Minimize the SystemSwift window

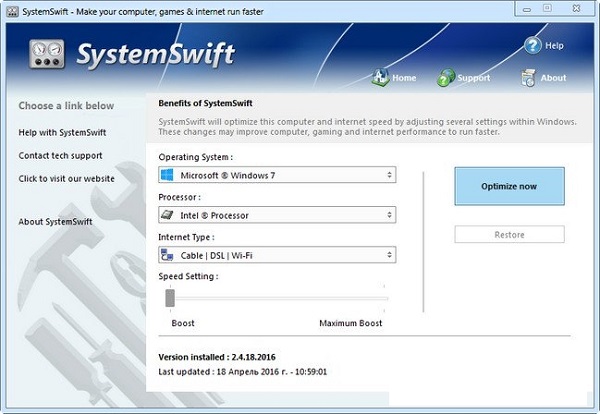point(527,9)
